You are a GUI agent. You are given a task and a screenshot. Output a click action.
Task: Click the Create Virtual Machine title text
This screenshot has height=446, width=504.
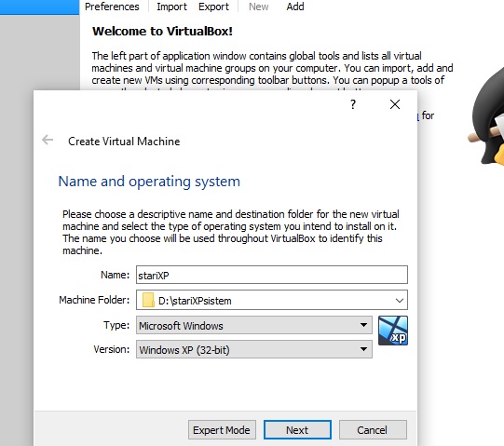124,142
